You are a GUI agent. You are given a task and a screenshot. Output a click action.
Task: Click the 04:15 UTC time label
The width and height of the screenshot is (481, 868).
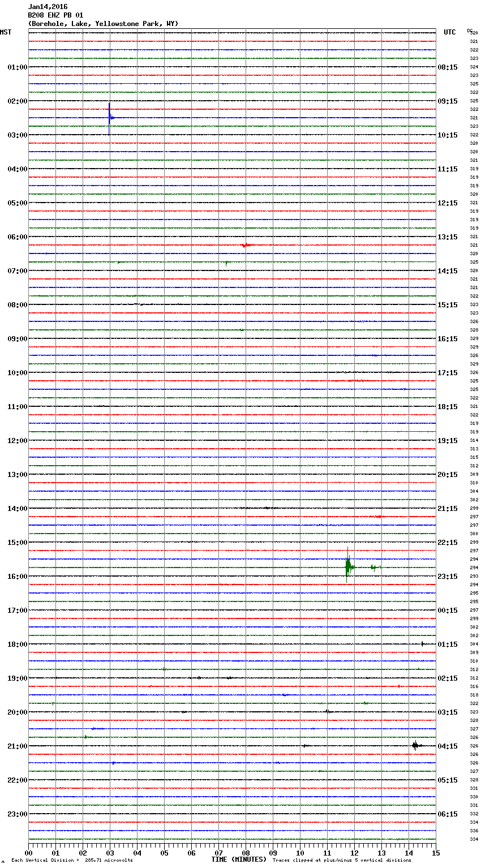coord(448,746)
